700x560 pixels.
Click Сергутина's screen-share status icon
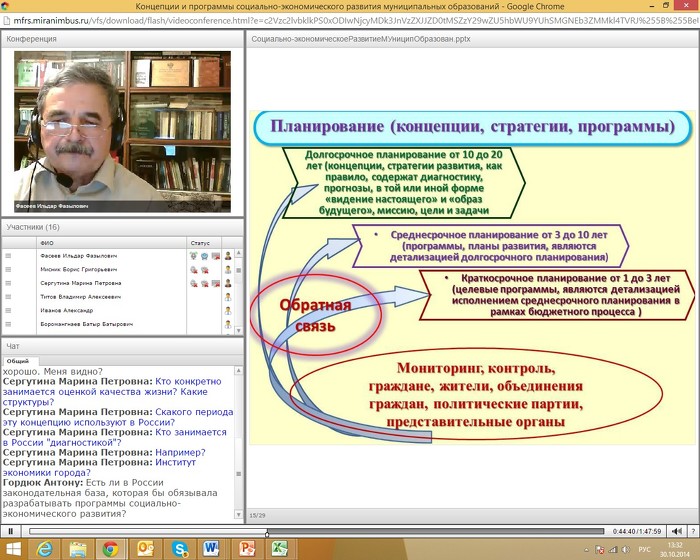coord(215,283)
